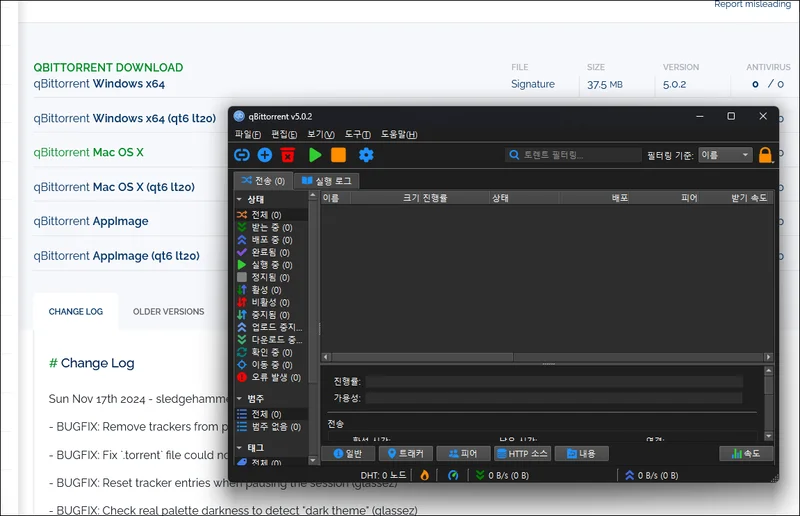Screen dimensions: 800x516
Task: Open the 파일(F) menu
Action: coord(247,134)
